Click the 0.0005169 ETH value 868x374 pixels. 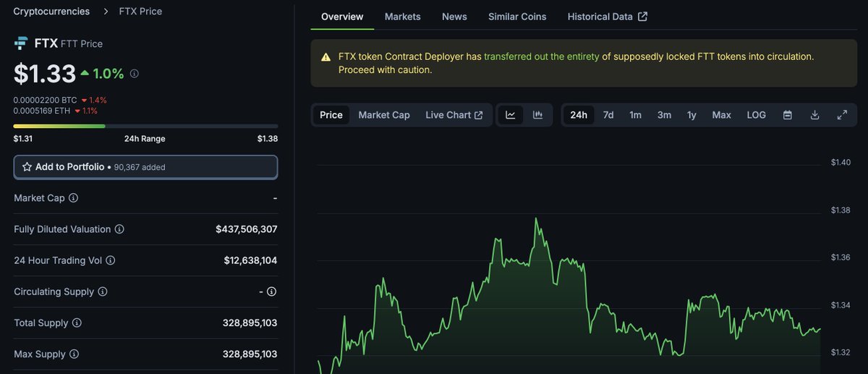pyautogui.click(x=41, y=111)
